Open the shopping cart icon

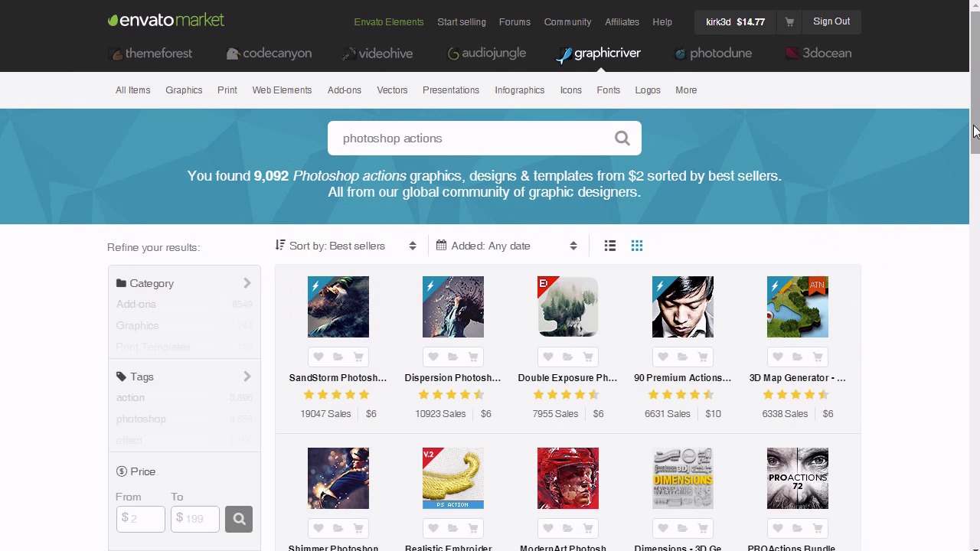(789, 22)
